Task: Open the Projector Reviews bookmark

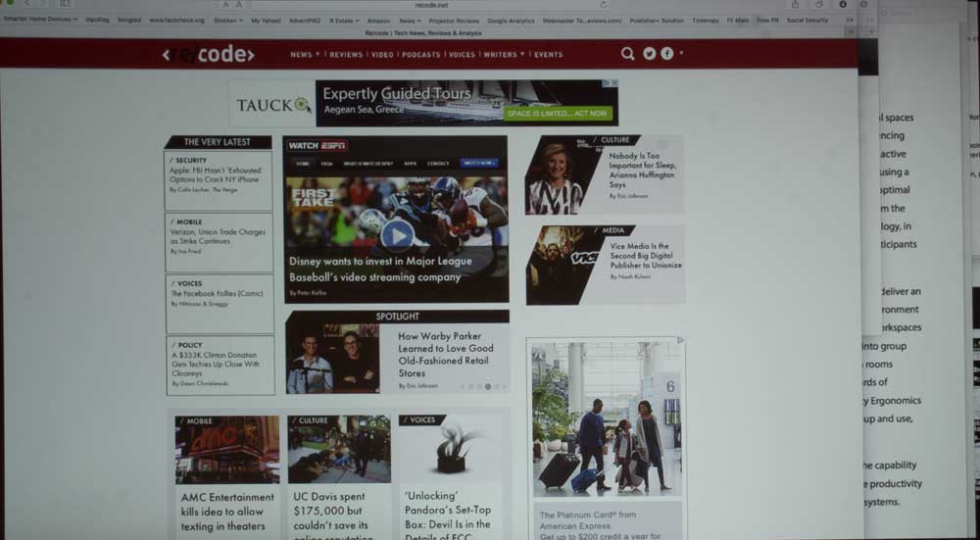Action: click(454, 20)
